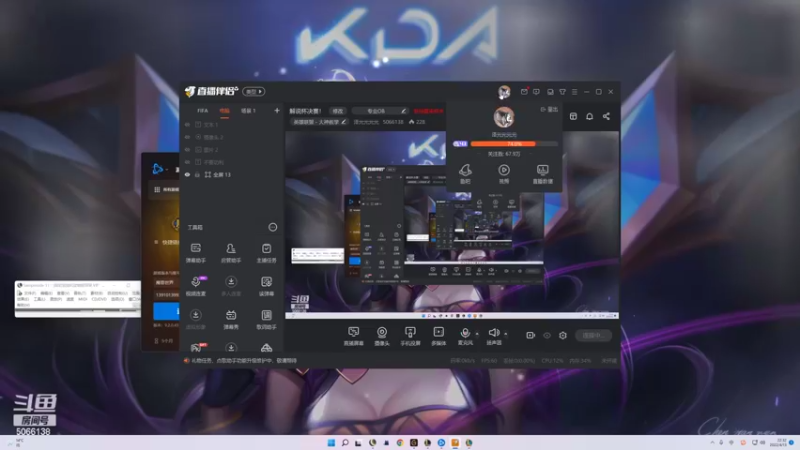Click the microphone (麦克风) icon
The height and width of the screenshot is (450, 800).
coord(465,336)
